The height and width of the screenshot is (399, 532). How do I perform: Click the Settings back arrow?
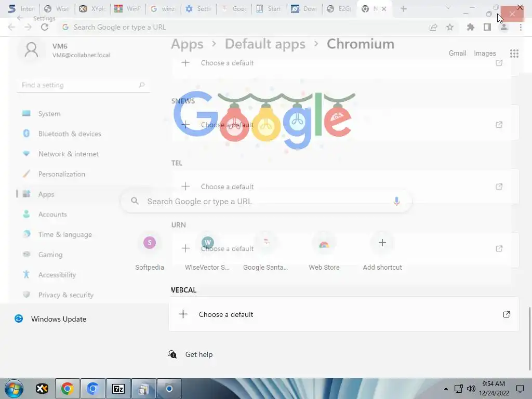coord(20,18)
